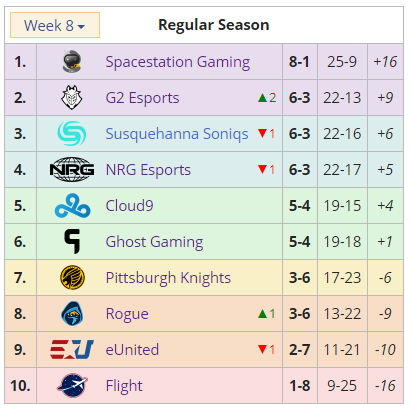The image size is (411, 409).
Task: Click the Flight airplane logo
Action: click(x=72, y=386)
